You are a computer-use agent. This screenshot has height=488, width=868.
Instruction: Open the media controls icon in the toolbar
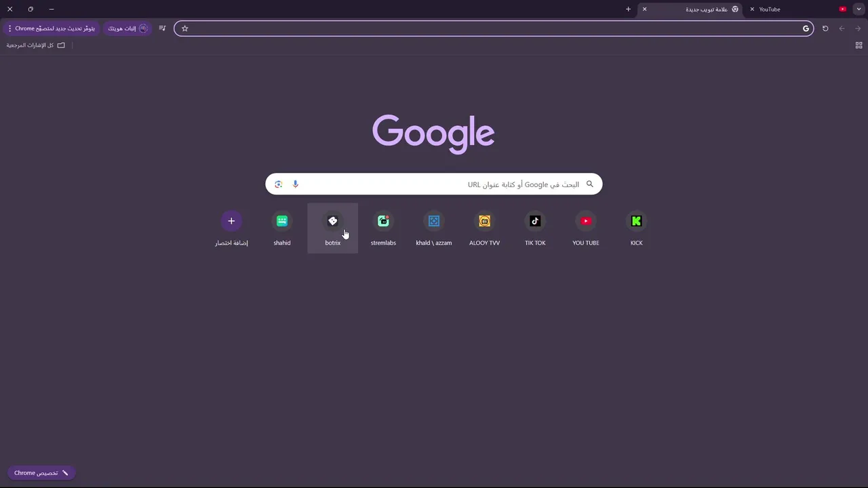162,28
